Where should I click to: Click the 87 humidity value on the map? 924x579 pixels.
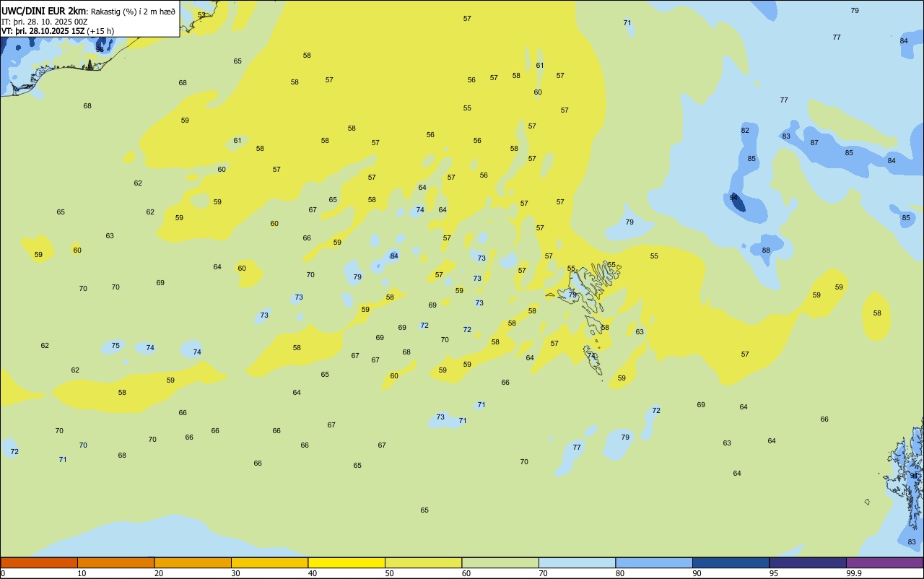pos(814,143)
